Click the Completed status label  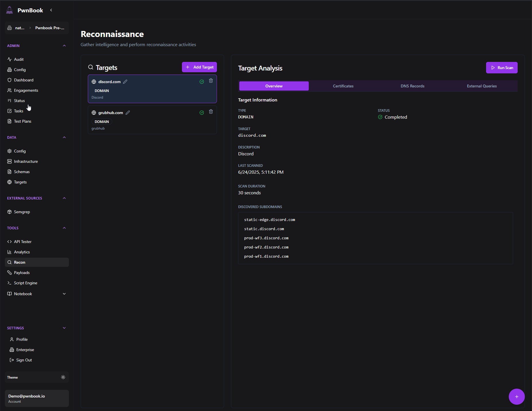point(396,117)
